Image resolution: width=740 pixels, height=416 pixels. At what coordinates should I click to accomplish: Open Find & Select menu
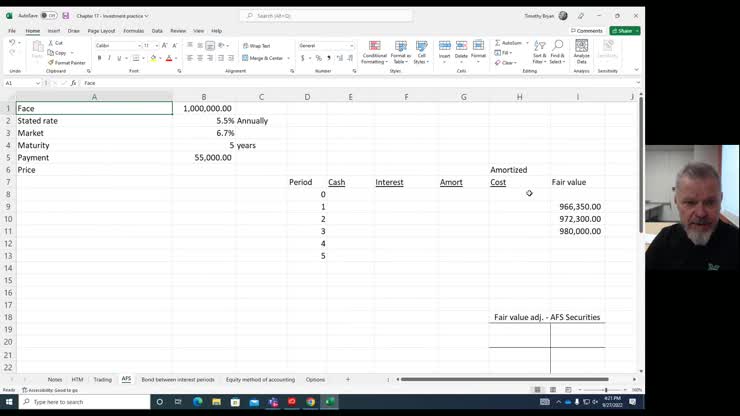pyautogui.click(x=557, y=52)
